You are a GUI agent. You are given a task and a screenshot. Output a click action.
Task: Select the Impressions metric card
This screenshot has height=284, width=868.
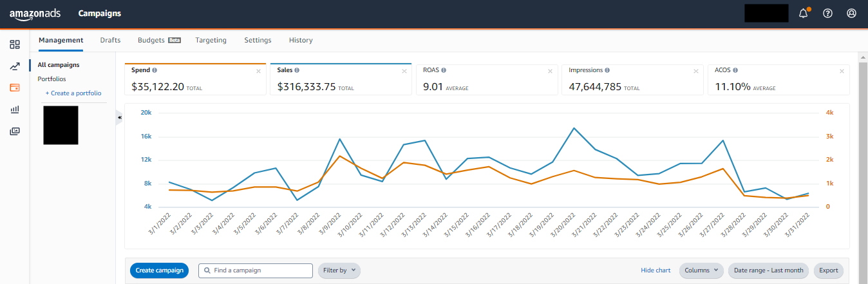(x=632, y=79)
